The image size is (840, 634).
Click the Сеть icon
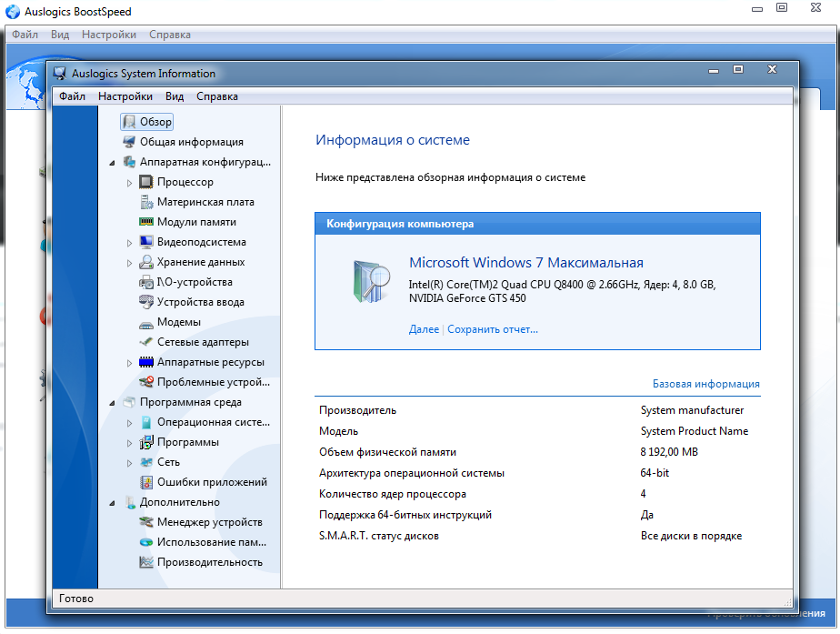tap(146, 462)
